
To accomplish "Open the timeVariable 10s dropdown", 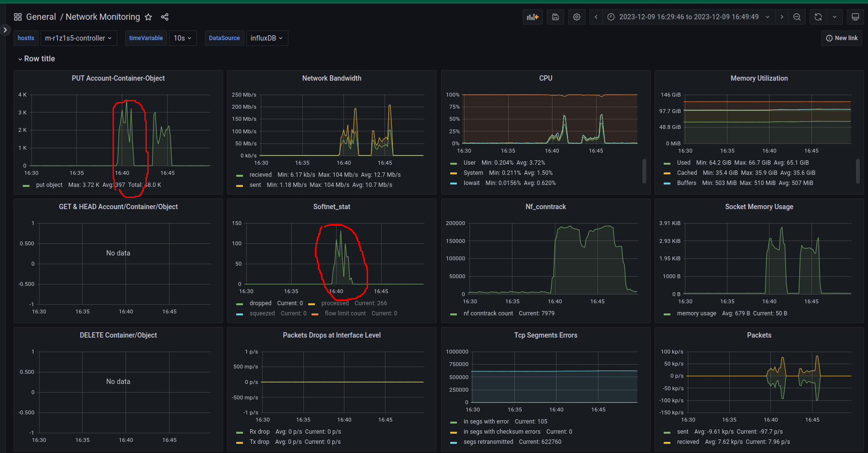I will pyautogui.click(x=183, y=38).
